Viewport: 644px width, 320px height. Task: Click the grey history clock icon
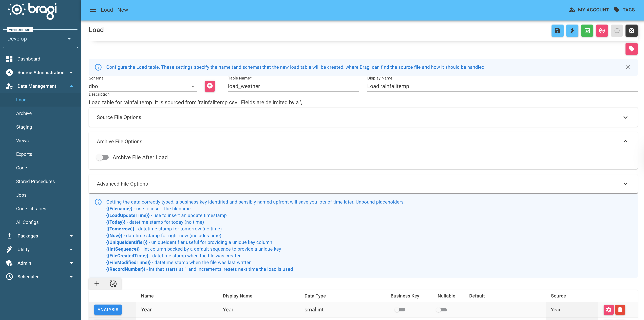click(x=616, y=31)
